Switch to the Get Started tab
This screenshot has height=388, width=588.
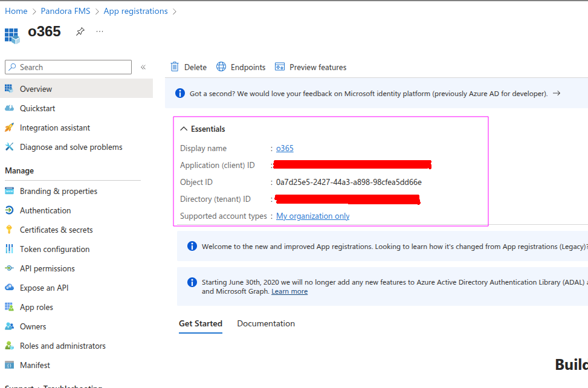201,323
